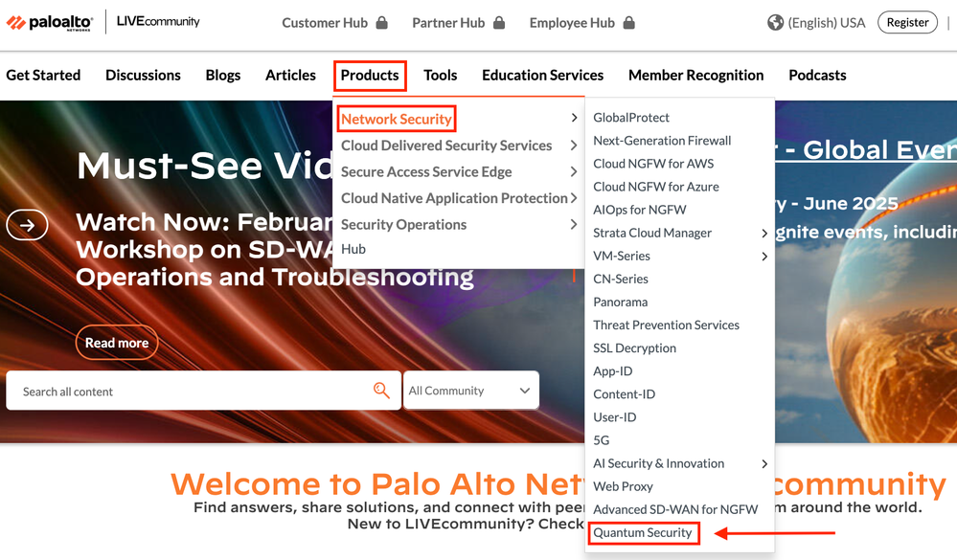Click the Search all content field

coord(203,391)
